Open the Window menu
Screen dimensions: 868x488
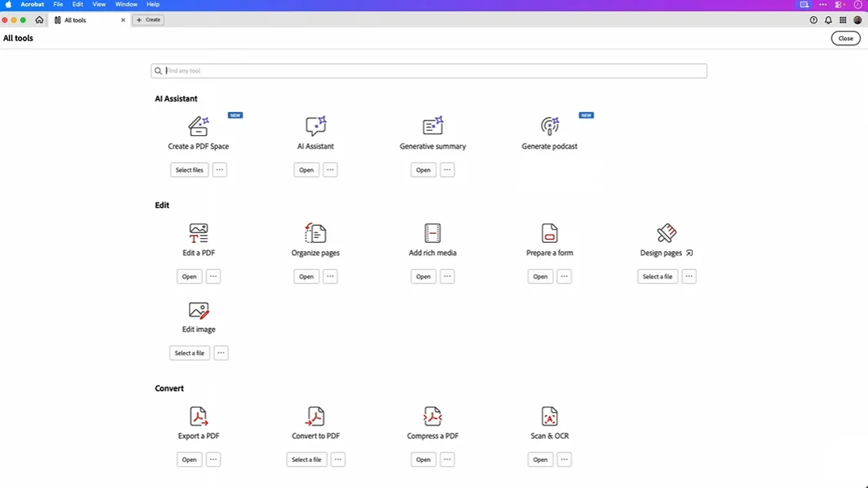tap(126, 5)
